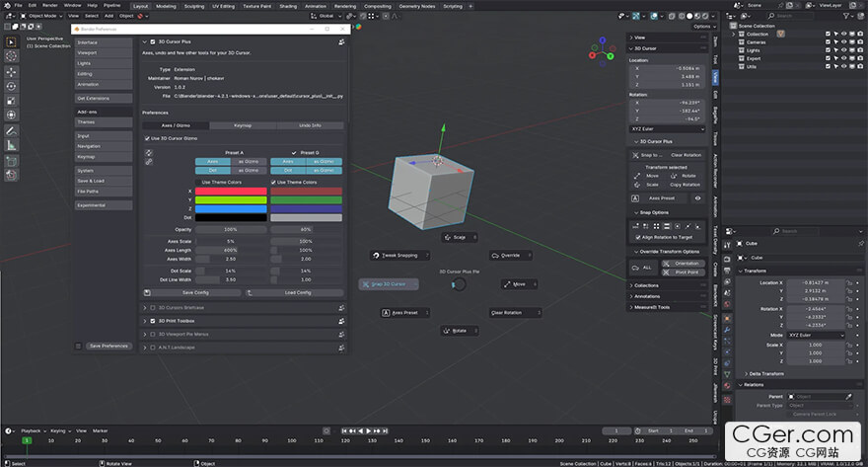This screenshot has width=868, height=467.
Task: Select the Move tool in left toolbar
Action: pyautogui.click(x=11, y=72)
